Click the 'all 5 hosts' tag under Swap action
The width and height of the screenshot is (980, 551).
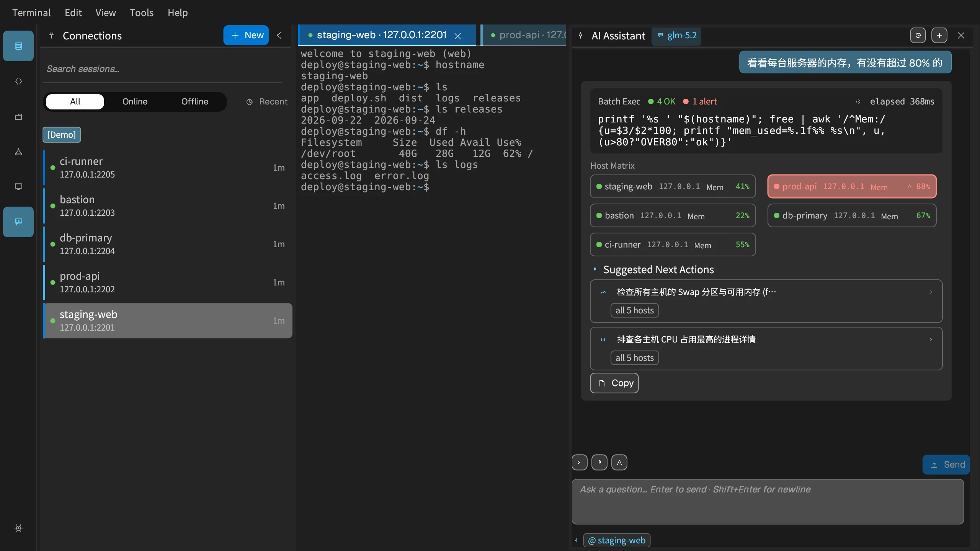(635, 310)
